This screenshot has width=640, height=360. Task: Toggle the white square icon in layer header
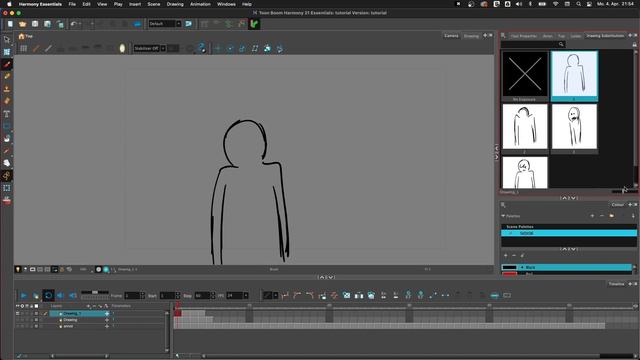tap(36, 306)
